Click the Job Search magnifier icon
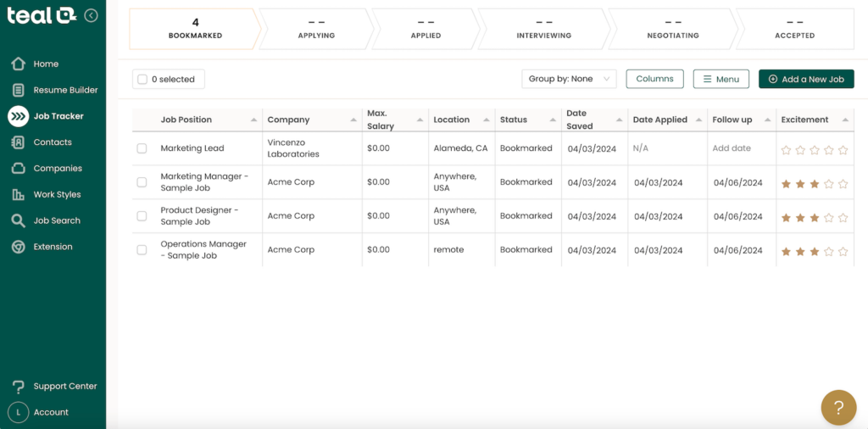 tap(18, 220)
